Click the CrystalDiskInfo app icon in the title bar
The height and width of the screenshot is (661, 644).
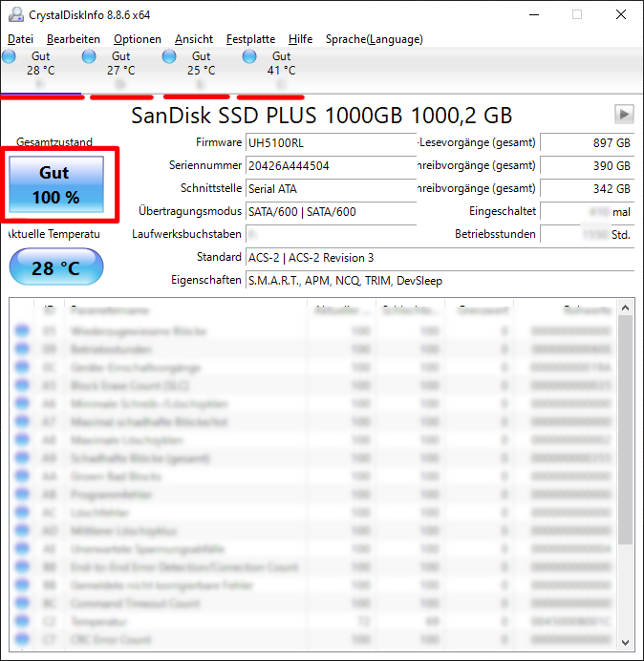tap(16, 14)
